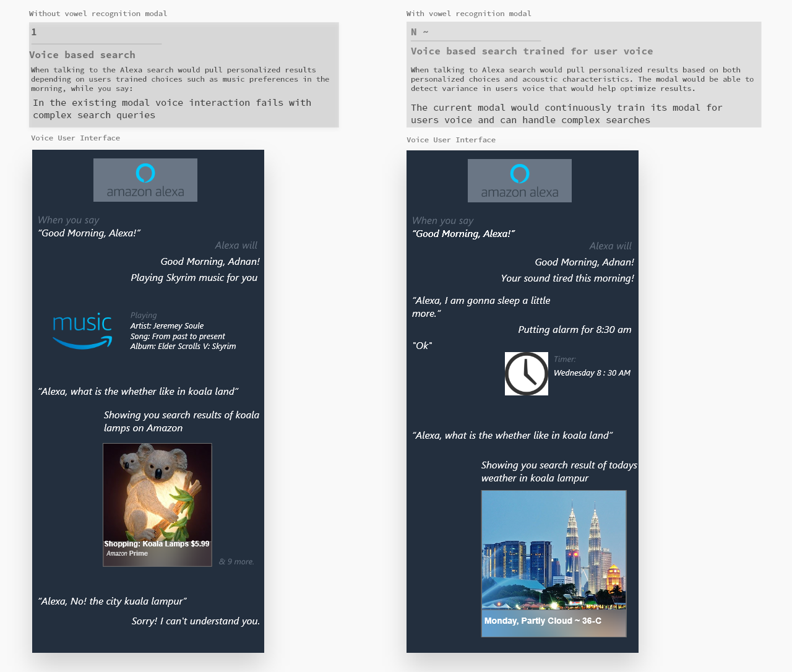Click 'In the existing modal voice interaction fails' text

(x=172, y=109)
